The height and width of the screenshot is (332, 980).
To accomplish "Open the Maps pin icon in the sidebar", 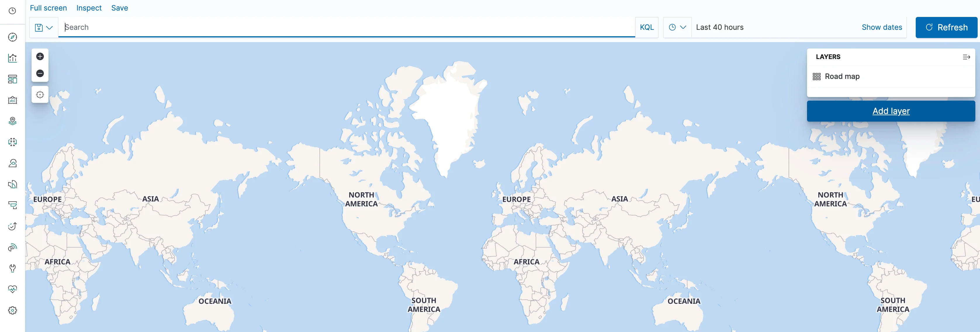I will [x=13, y=121].
